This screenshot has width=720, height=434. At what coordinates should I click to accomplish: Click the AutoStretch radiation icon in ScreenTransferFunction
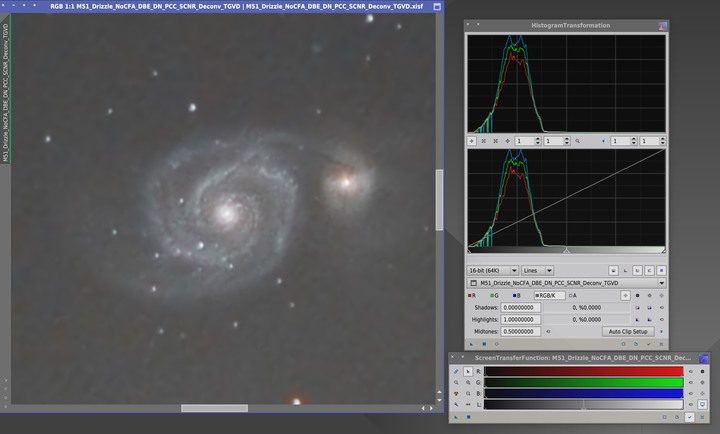click(456, 394)
